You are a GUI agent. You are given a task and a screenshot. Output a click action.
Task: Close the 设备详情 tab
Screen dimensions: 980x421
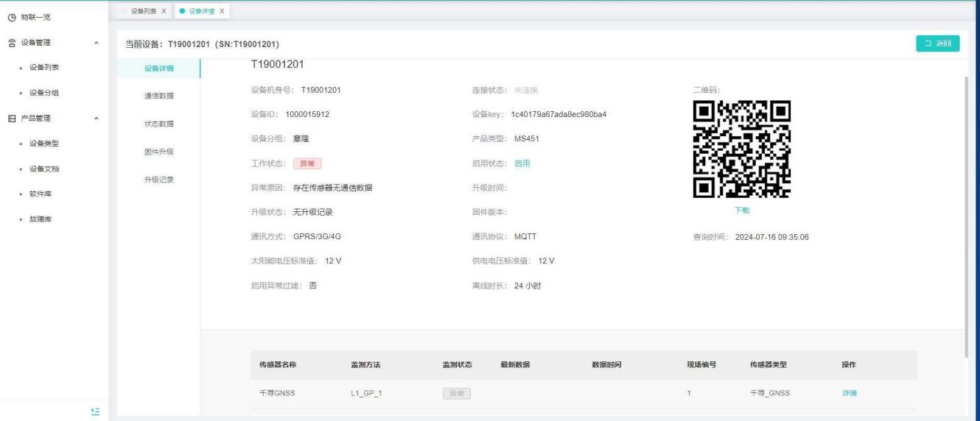[x=221, y=10]
